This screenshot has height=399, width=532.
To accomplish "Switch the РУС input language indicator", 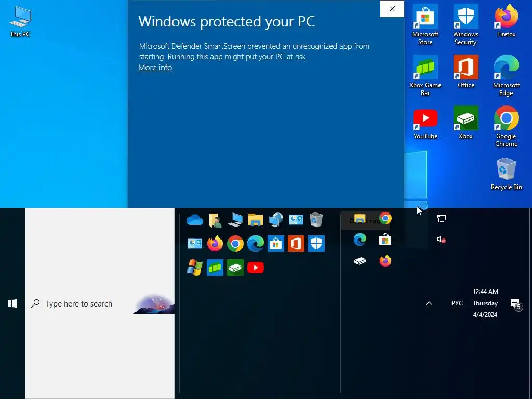I will (x=457, y=303).
